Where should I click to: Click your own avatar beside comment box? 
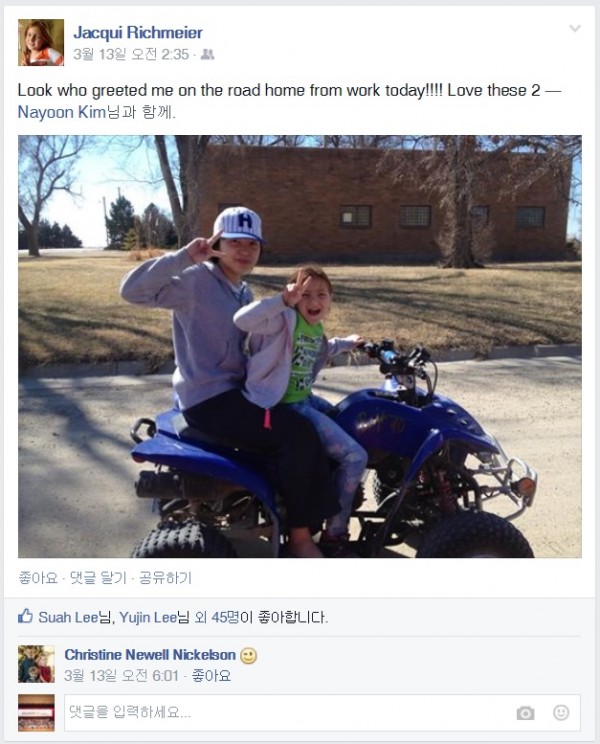click(x=36, y=713)
